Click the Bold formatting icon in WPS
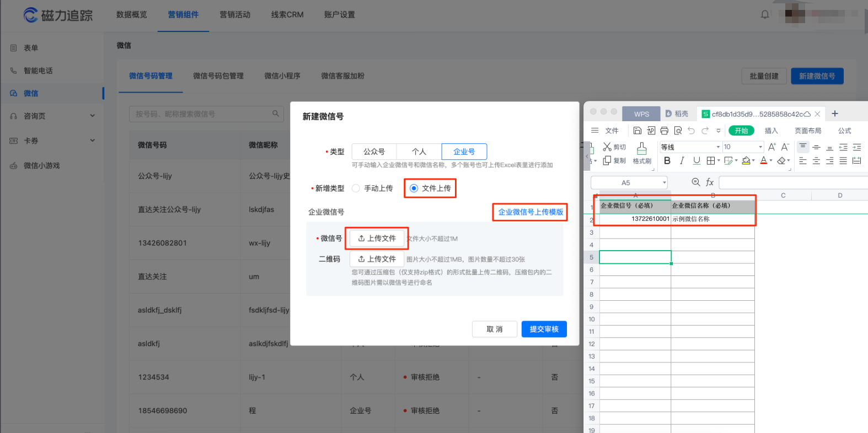Viewport: 868px width, 433px height. pos(667,160)
